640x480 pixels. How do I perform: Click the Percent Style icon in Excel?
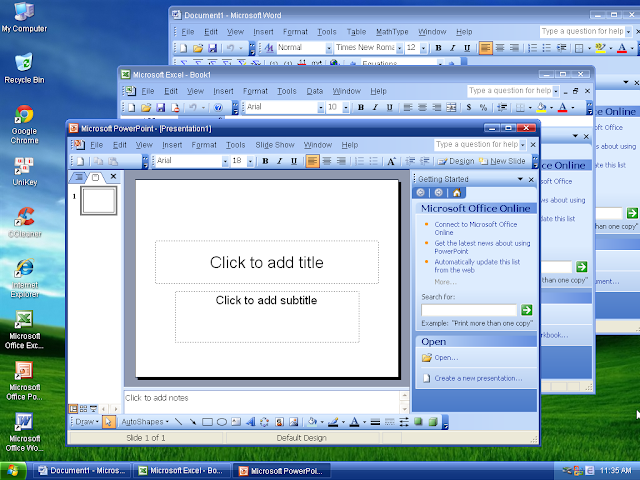483,107
